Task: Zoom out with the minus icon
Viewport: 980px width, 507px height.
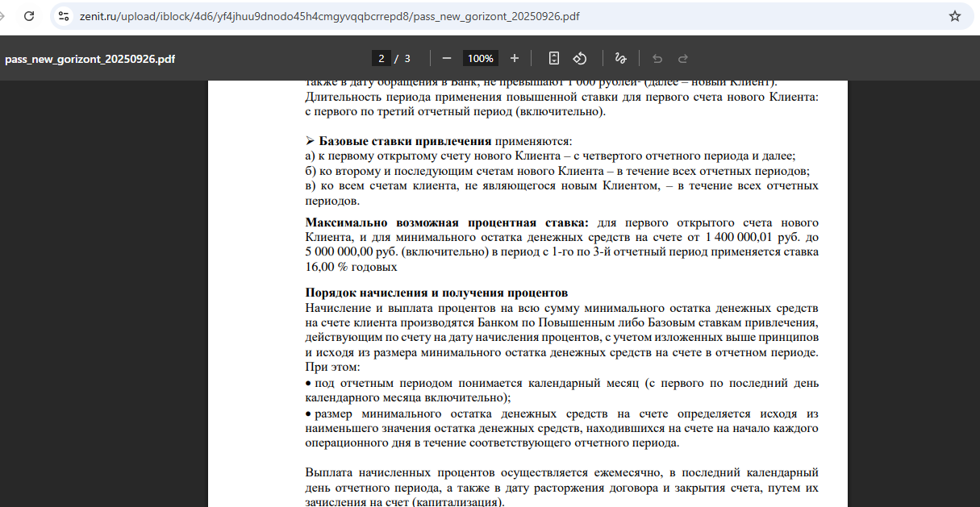Action: (446, 58)
